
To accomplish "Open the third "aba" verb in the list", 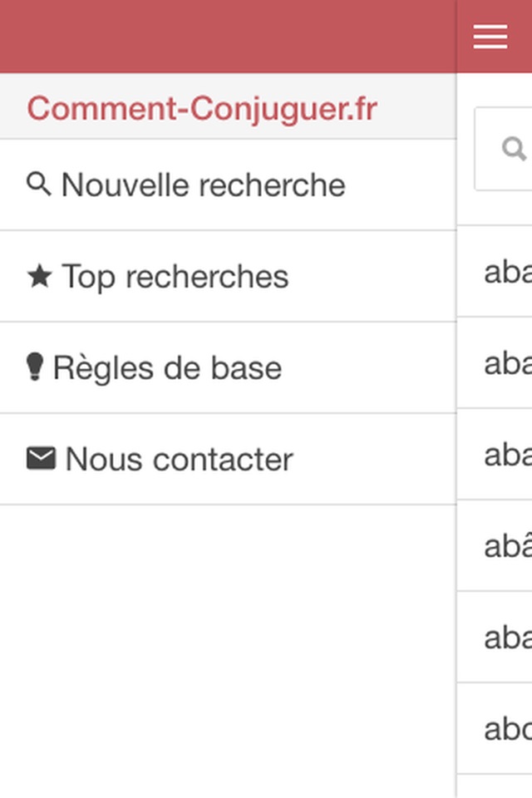I will point(495,455).
